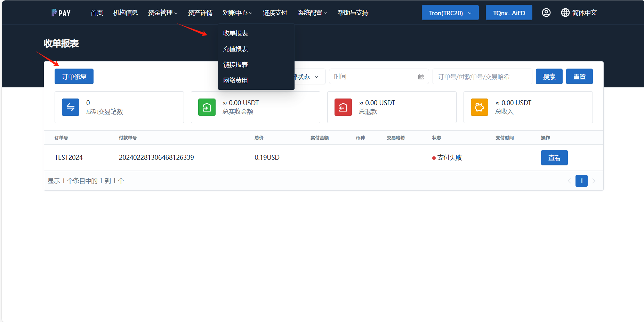Click the PAY logo
Viewport: 644px width, 322px height.
[61, 13]
